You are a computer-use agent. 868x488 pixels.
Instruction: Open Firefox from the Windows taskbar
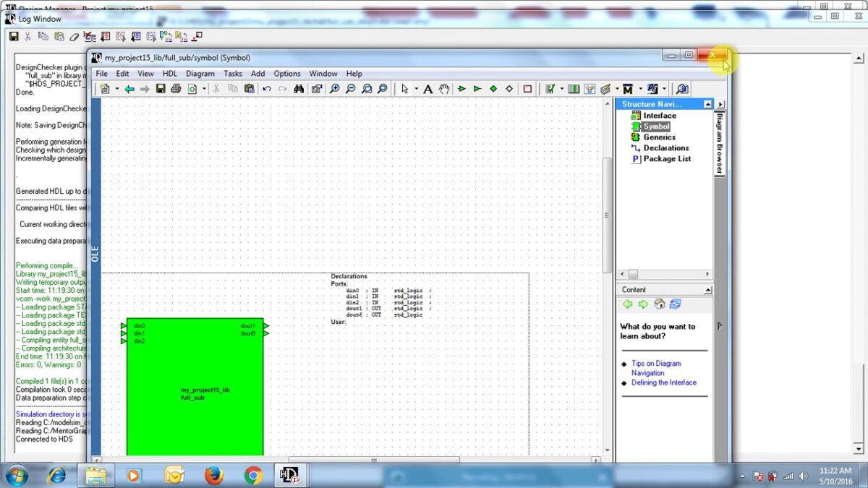pyautogui.click(x=213, y=475)
